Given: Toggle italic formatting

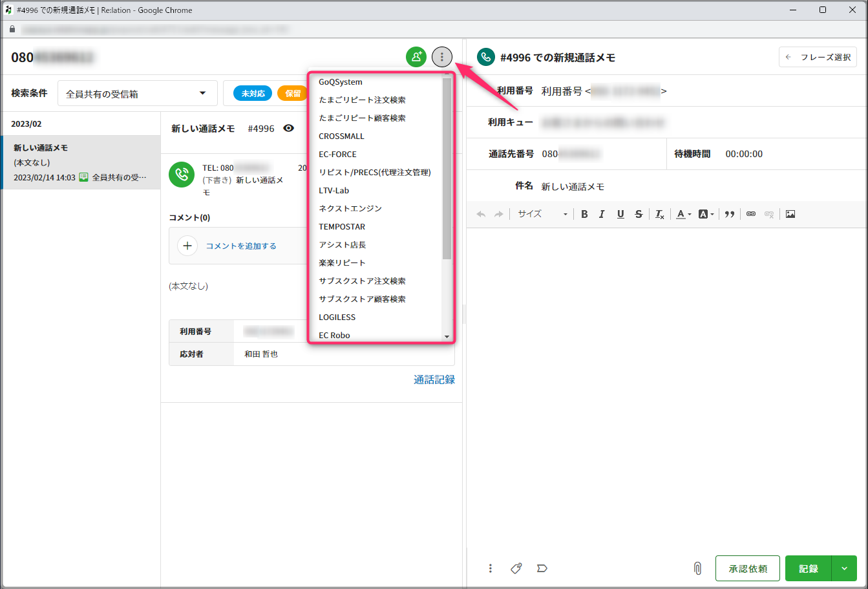Looking at the screenshot, I should point(602,214).
